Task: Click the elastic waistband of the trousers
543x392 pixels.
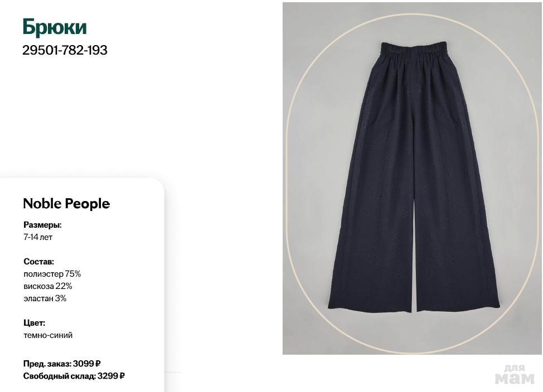Action: (414, 48)
